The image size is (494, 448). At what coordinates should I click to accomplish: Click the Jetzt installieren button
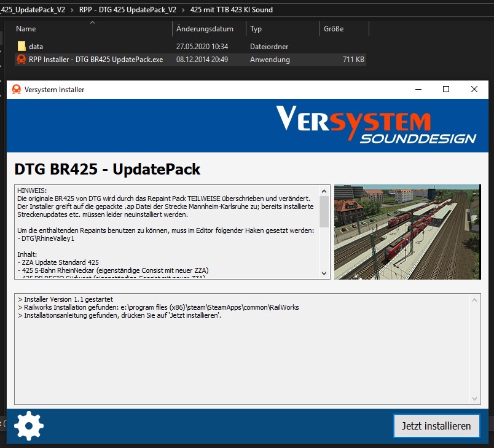(436, 426)
